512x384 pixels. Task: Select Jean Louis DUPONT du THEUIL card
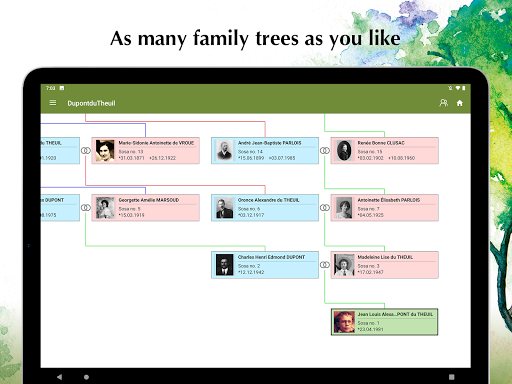pyautogui.click(x=384, y=322)
